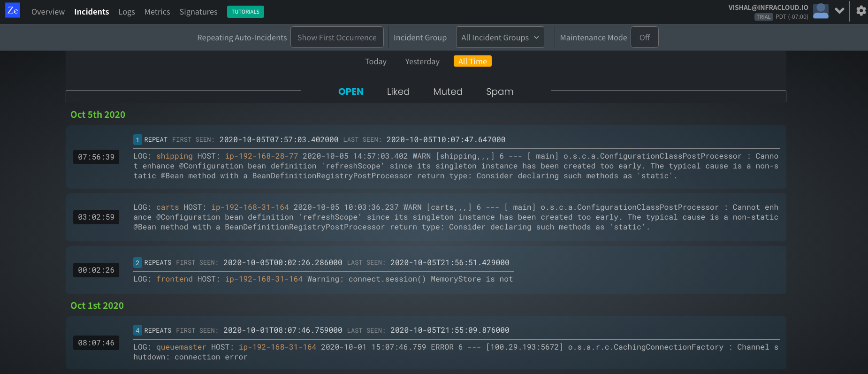Open the Tutorials button
The width and height of the screenshot is (868, 374).
tap(245, 12)
